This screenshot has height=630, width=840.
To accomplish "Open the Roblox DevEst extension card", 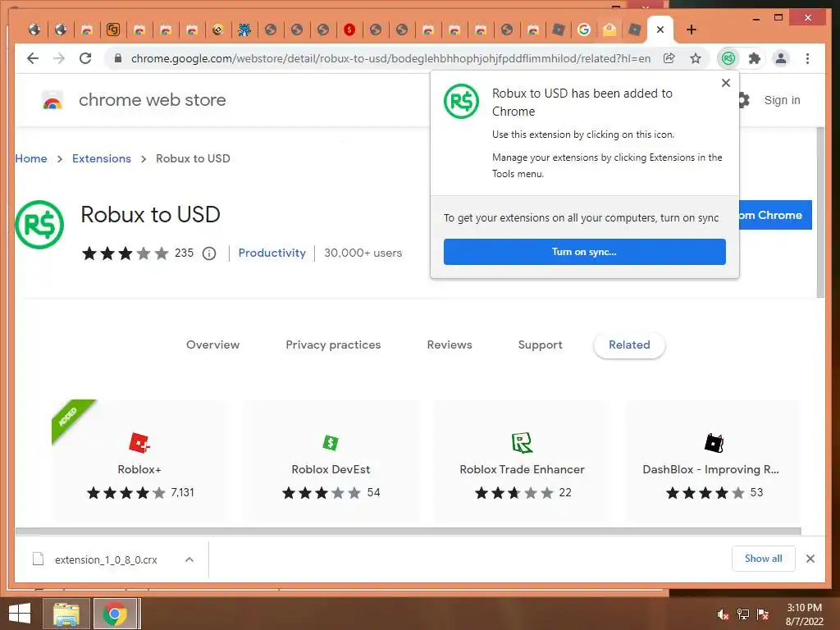I will click(331, 461).
